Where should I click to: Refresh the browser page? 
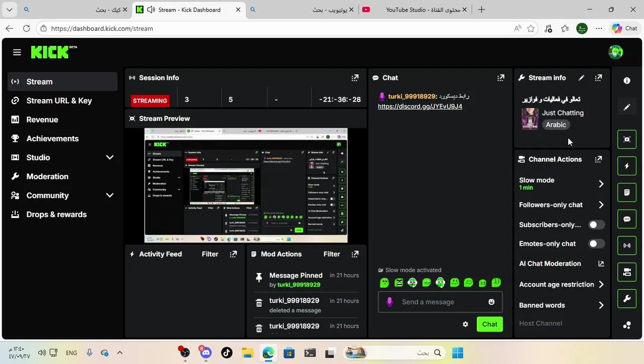(x=26, y=29)
